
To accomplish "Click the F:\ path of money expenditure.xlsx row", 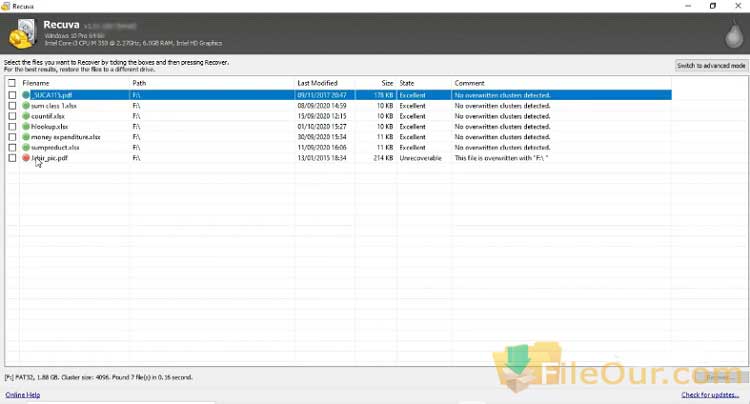I will [x=136, y=137].
